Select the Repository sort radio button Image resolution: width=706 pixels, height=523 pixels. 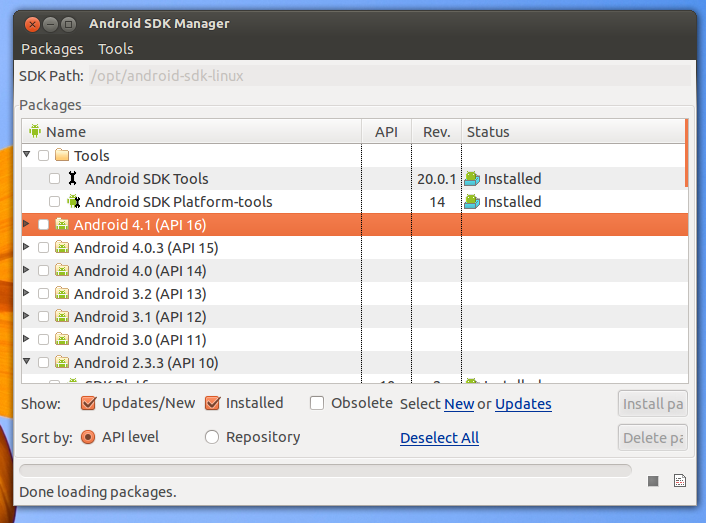(212, 437)
